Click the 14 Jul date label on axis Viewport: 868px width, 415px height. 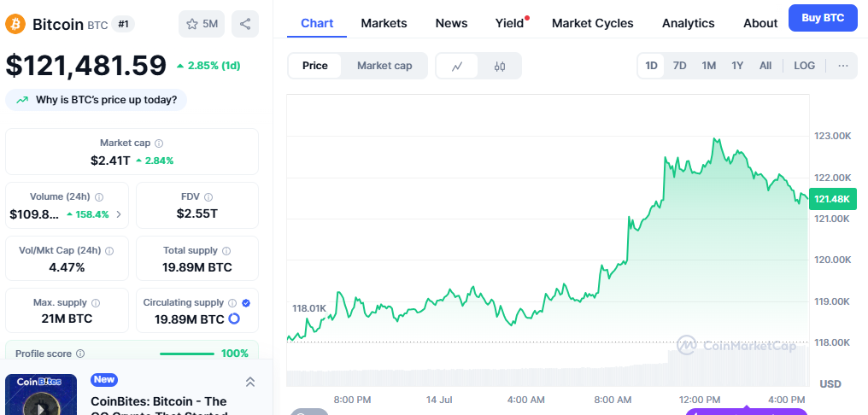tap(439, 400)
